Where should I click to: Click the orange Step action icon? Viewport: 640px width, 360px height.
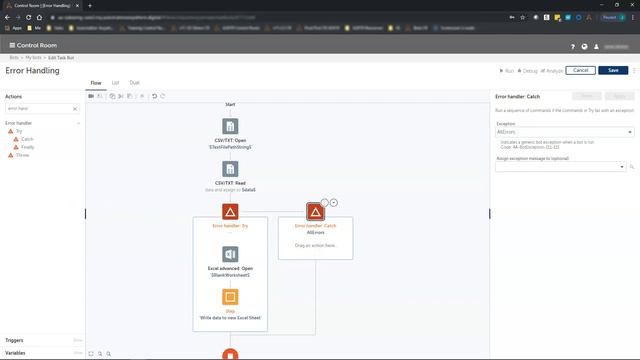[230, 297]
